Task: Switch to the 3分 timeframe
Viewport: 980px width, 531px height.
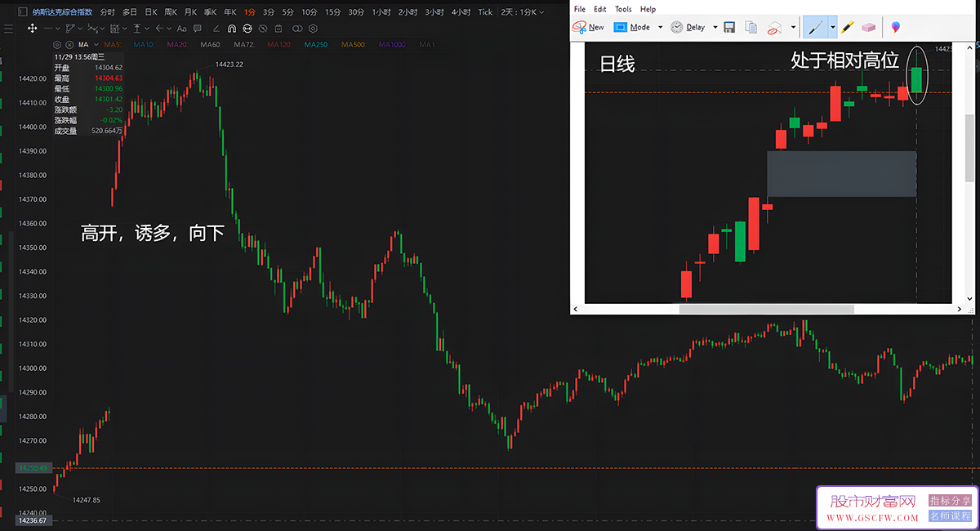Action: point(269,12)
